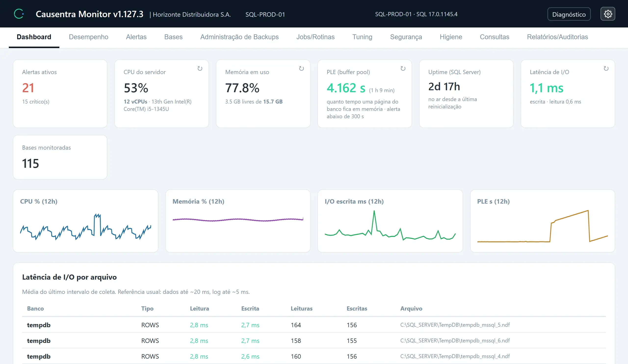Screen dimensions: 628x364
Task: Click the Banco column header
Action: click(35, 308)
